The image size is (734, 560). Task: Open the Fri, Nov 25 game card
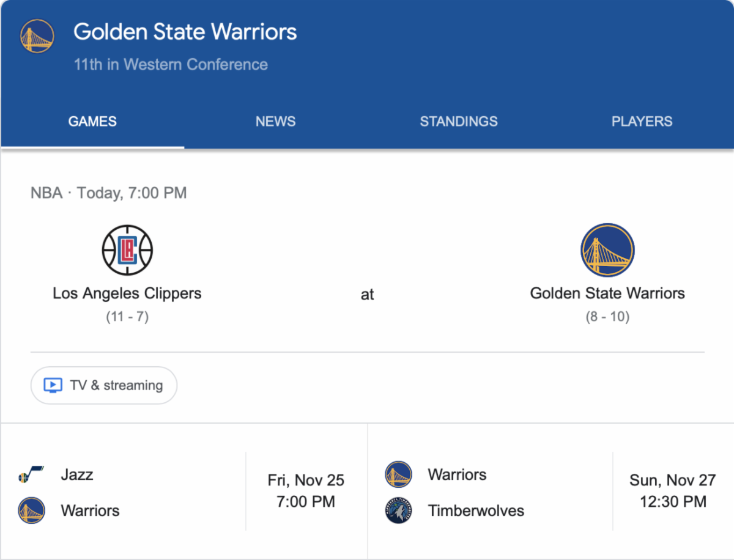point(184,491)
